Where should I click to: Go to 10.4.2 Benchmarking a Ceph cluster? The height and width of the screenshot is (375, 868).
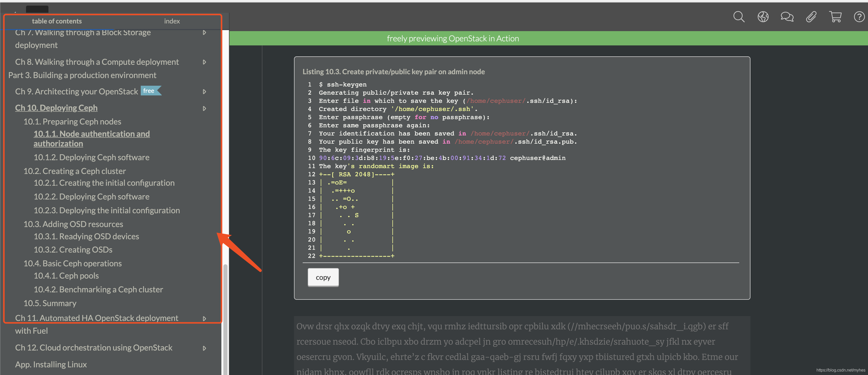tap(98, 290)
